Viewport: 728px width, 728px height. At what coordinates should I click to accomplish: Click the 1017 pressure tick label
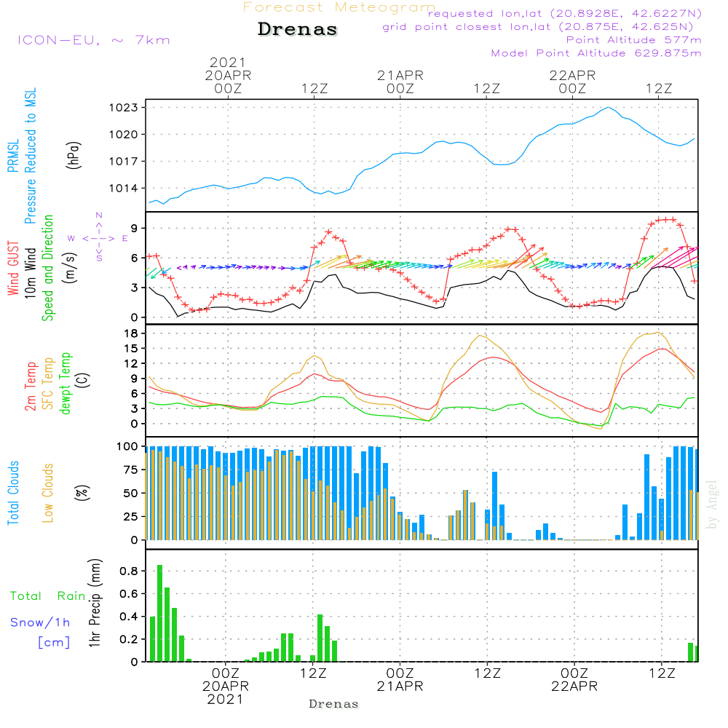tap(123, 162)
